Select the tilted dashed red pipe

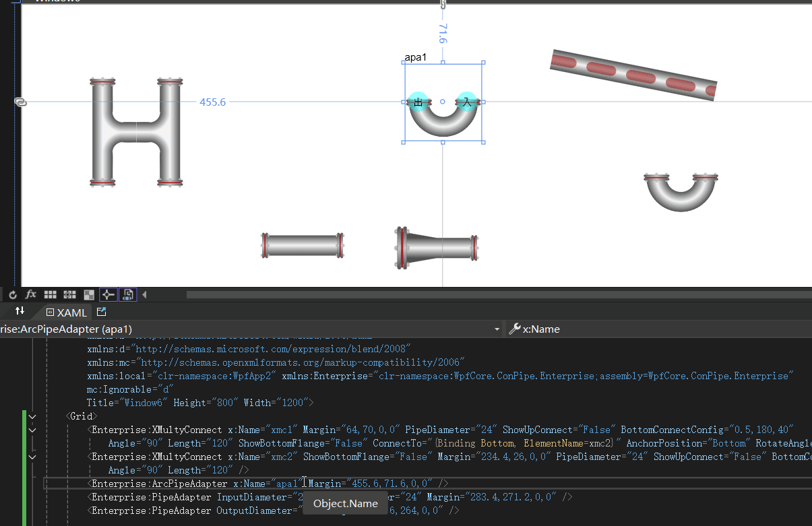click(633, 75)
